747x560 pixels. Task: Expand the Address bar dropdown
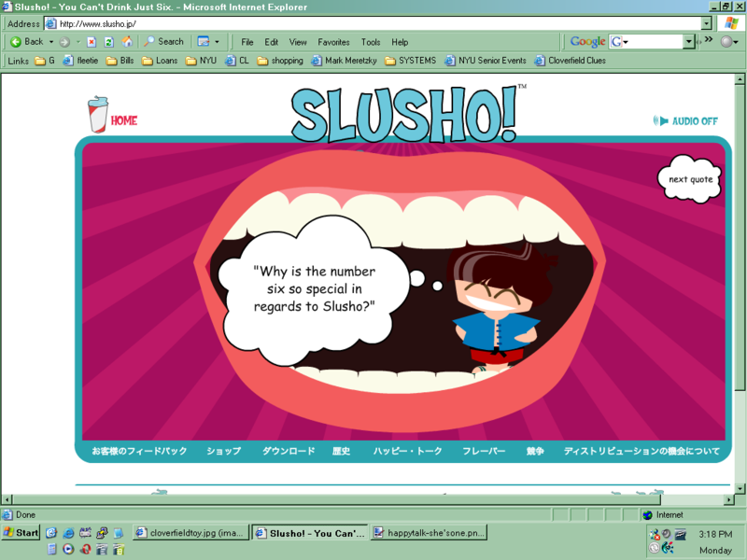coord(706,23)
